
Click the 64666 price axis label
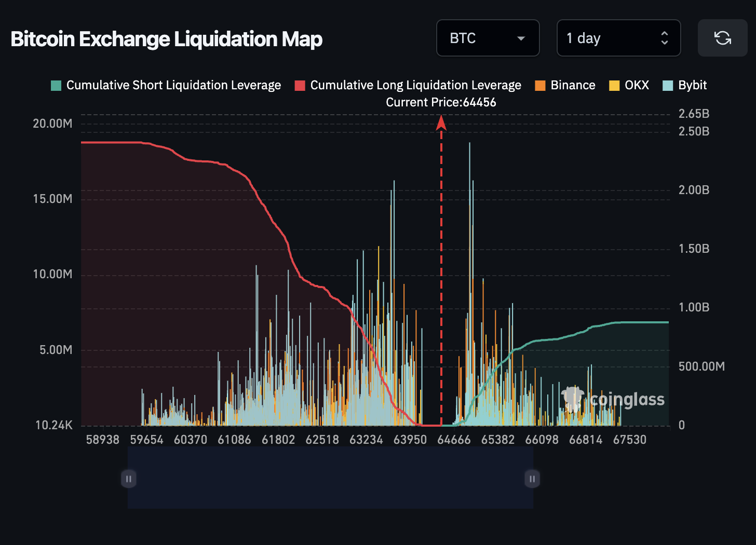point(454,440)
